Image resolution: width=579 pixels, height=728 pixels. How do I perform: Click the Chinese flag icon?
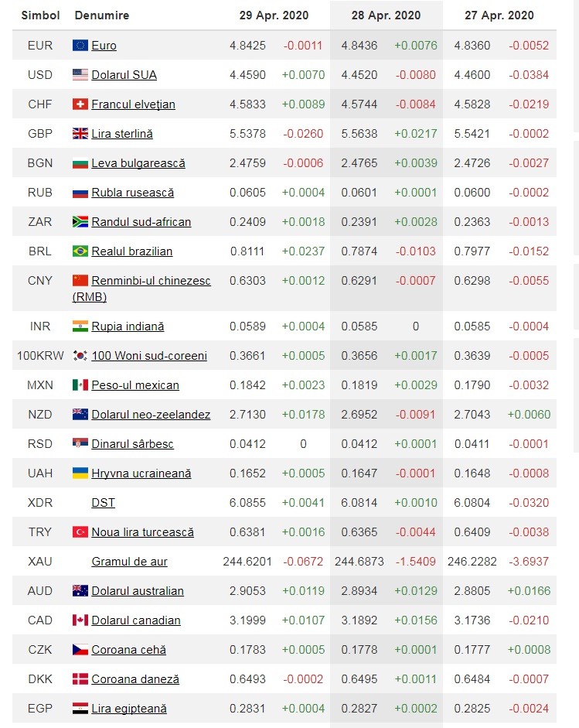pyautogui.click(x=80, y=280)
